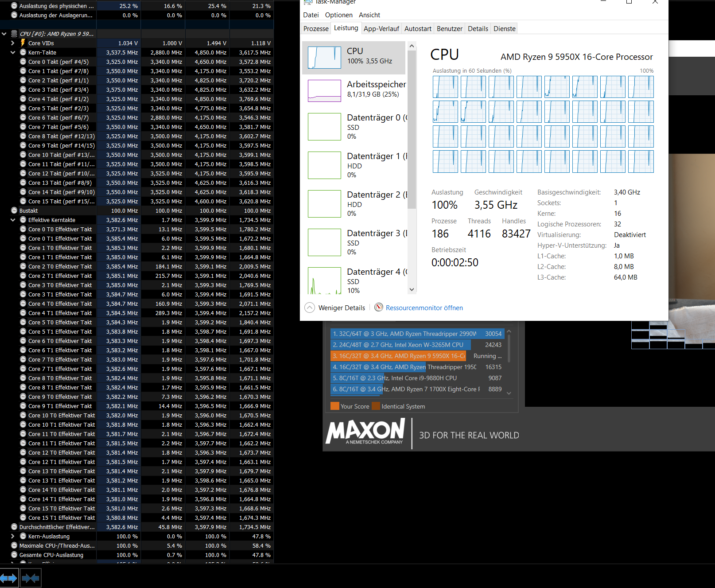Click the sensor icon of Durchschnittlicher Effektiver...
Screen dimensions: 715x588
pyautogui.click(x=14, y=527)
